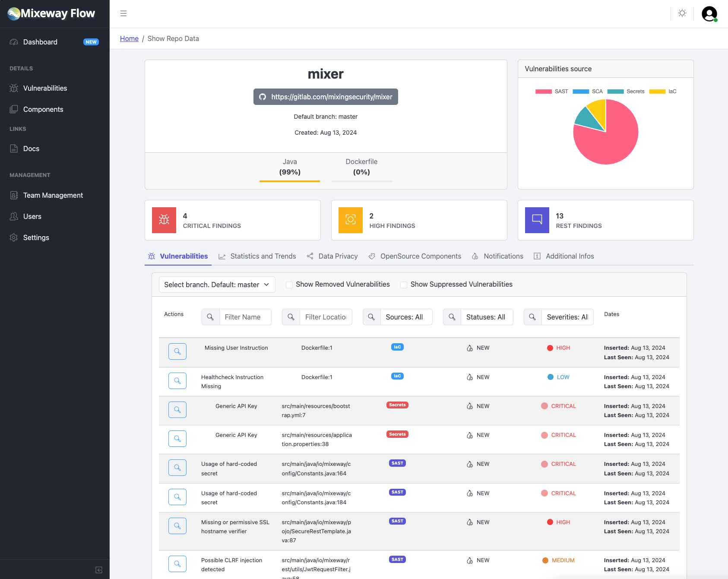This screenshot has height=579, width=728.
Task: Open the Additional Infos tab
Action: [x=564, y=256]
